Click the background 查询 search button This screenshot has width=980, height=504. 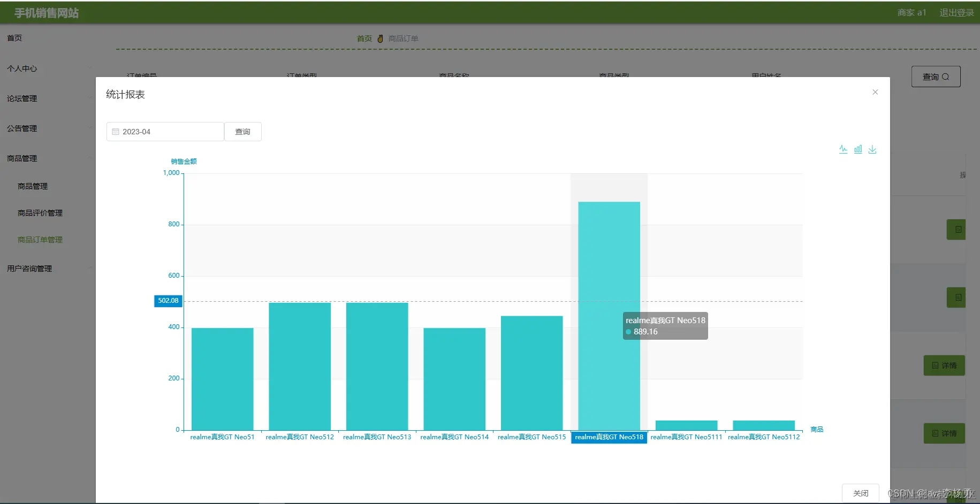[936, 77]
